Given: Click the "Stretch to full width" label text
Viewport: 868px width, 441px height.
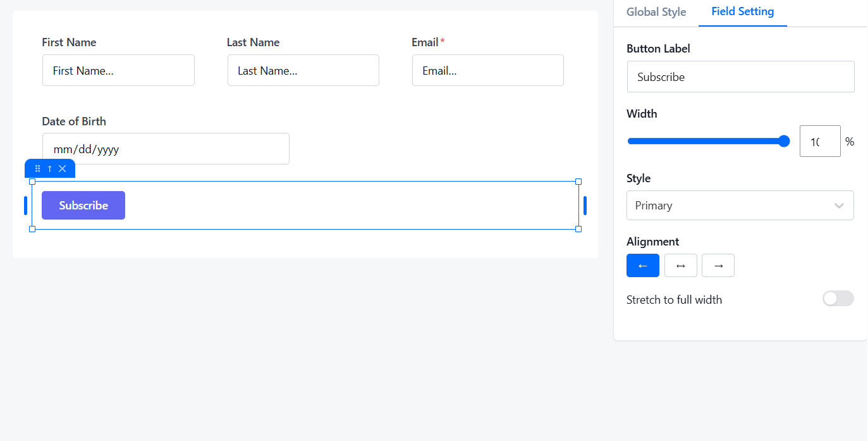Looking at the screenshot, I should [674, 300].
